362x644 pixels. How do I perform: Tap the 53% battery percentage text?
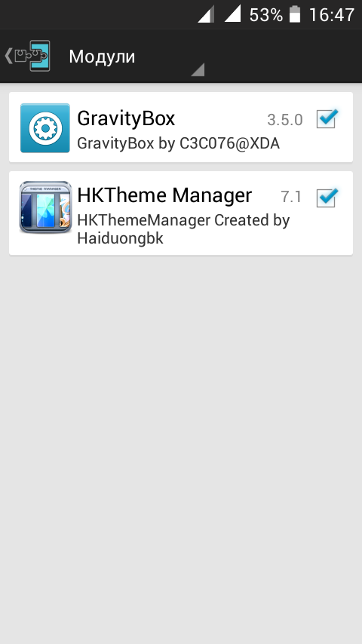(x=266, y=15)
